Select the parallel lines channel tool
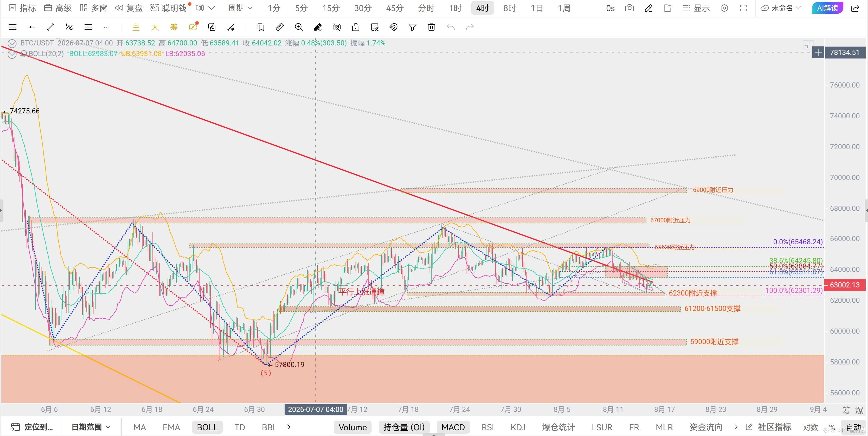 point(88,27)
